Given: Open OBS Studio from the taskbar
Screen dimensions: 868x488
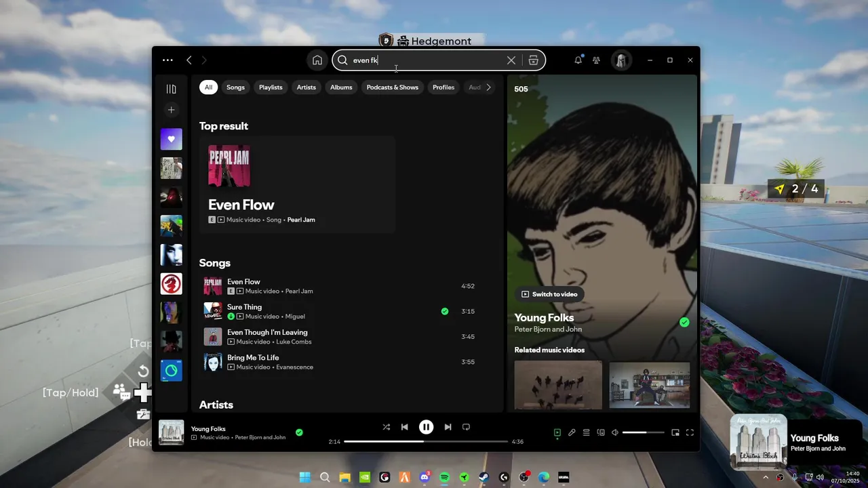Looking at the screenshot, I should [x=524, y=477].
